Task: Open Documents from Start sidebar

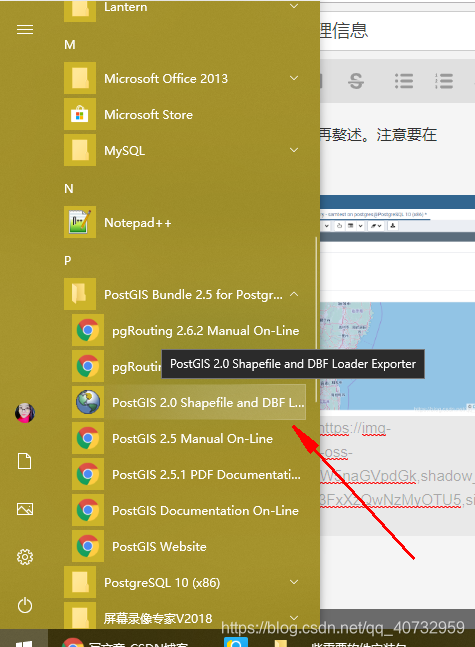Action: click(x=24, y=461)
